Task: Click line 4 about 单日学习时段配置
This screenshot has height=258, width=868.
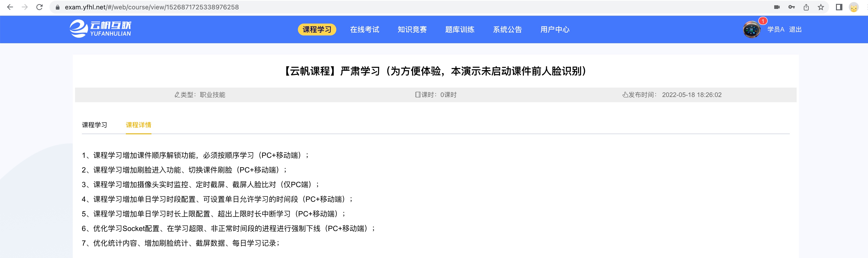Action: click(217, 199)
